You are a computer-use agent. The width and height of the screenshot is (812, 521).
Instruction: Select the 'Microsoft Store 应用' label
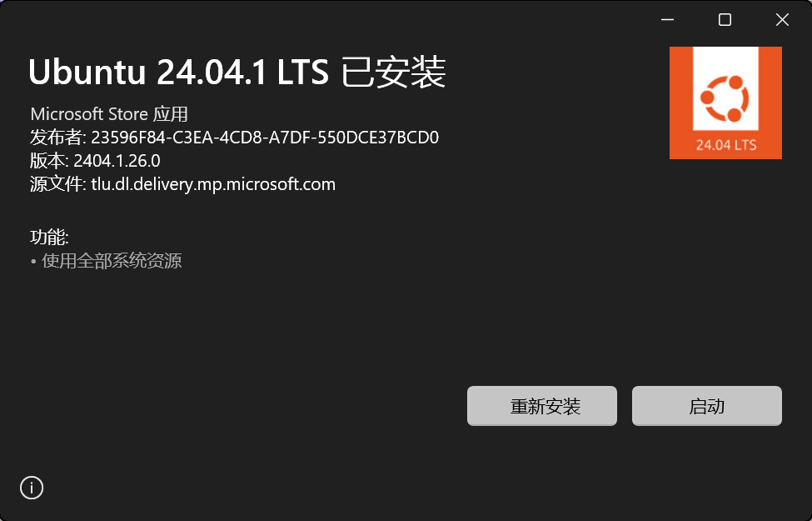coord(109,114)
